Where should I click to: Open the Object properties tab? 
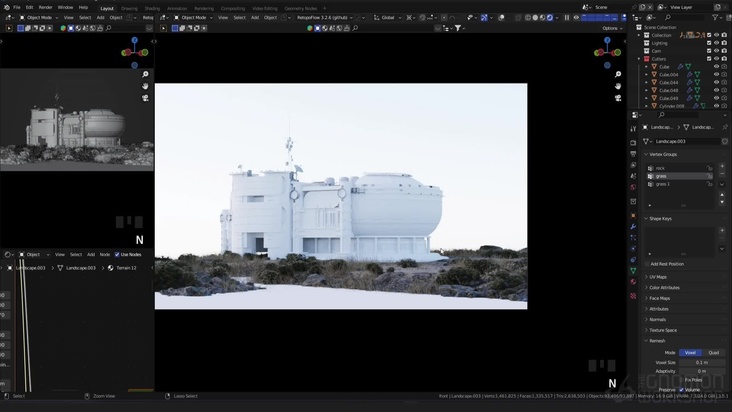[633, 216]
